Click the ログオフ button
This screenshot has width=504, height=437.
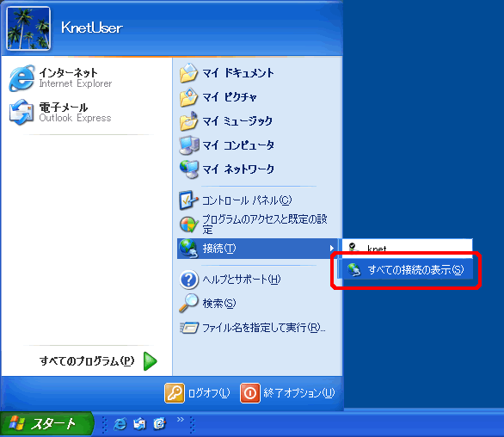pos(198,393)
